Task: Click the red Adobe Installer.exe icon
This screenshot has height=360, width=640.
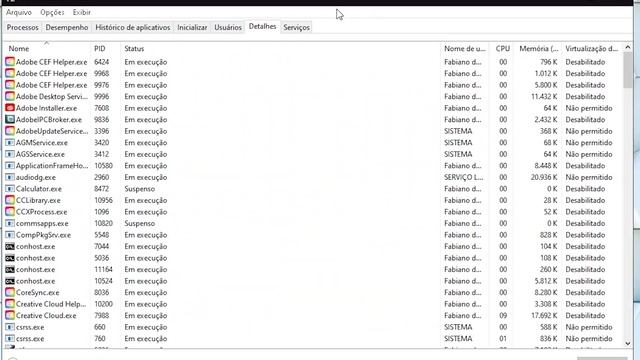Action: (10, 108)
